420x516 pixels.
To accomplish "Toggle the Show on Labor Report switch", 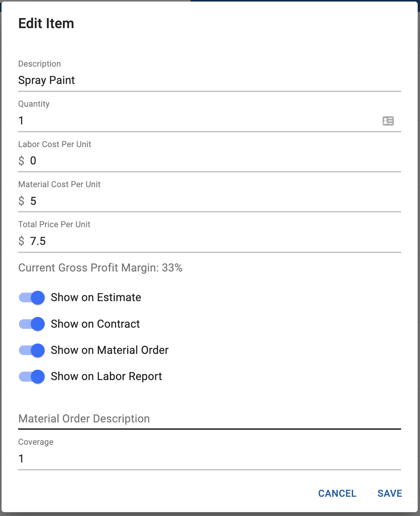I will 32,376.
